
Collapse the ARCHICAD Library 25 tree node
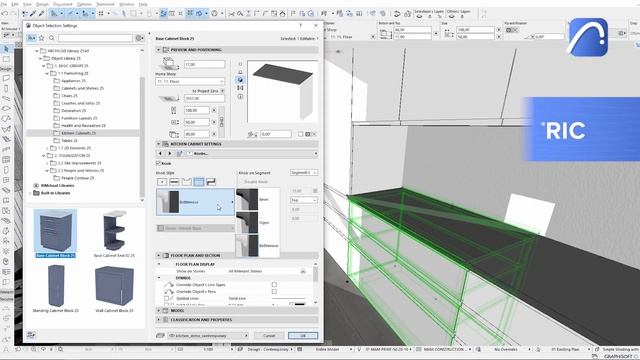tap(37, 51)
